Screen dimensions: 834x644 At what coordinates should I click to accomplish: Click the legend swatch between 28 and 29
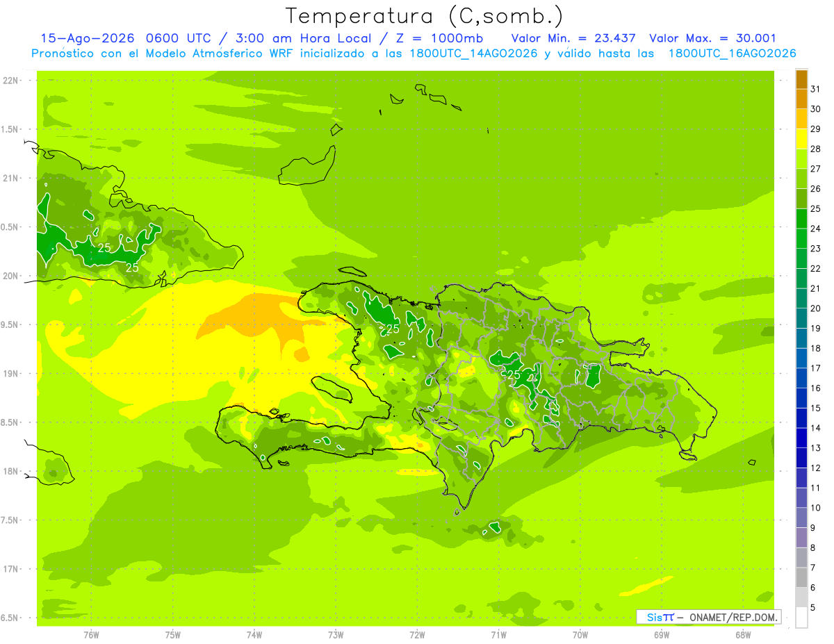point(801,139)
